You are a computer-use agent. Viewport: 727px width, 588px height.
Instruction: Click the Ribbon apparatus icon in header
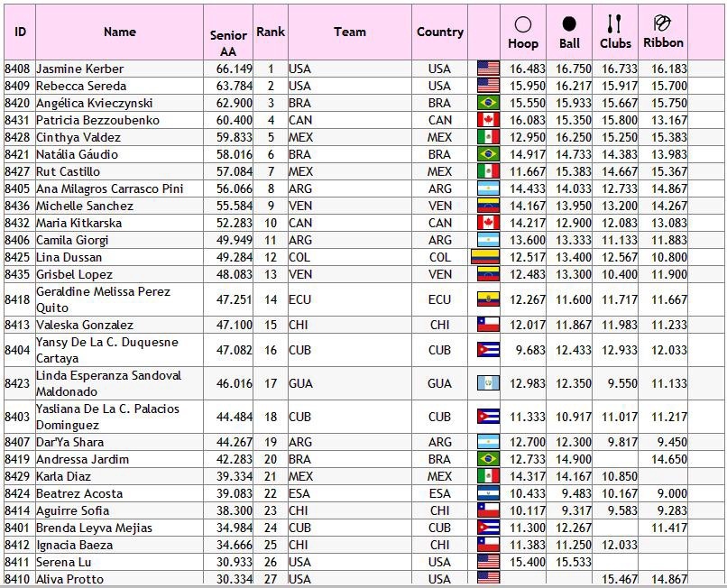pyautogui.click(x=662, y=23)
